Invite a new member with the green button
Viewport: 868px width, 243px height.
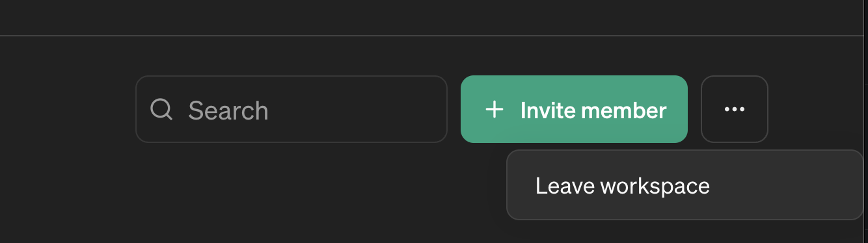click(574, 109)
